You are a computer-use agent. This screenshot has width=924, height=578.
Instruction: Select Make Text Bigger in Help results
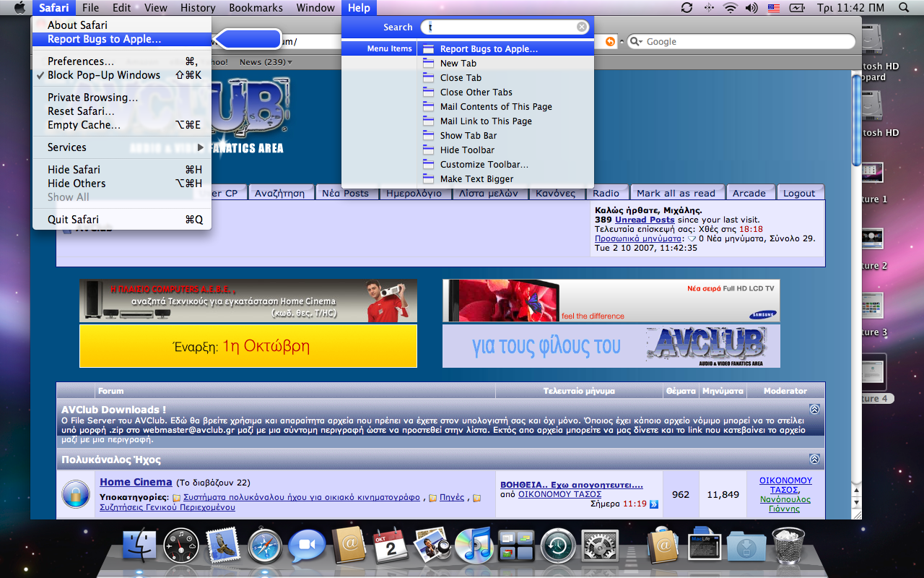coord(505,178)
